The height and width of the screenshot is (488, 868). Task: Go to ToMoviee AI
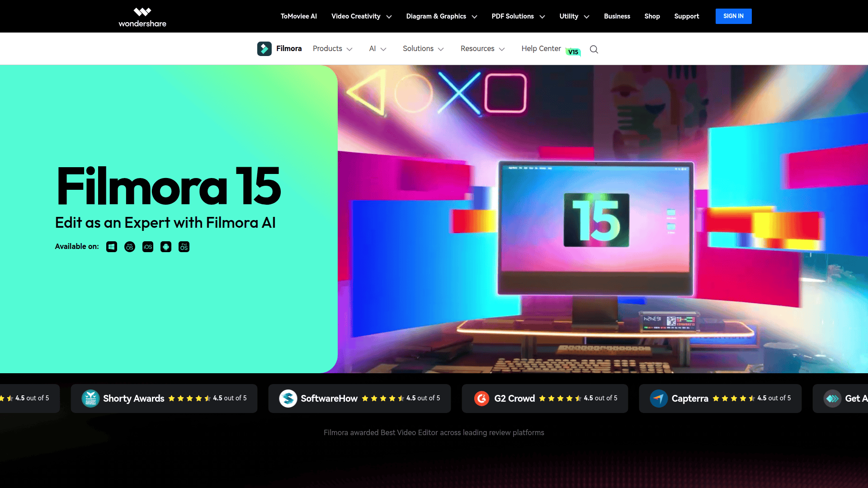tap(299, 16)
